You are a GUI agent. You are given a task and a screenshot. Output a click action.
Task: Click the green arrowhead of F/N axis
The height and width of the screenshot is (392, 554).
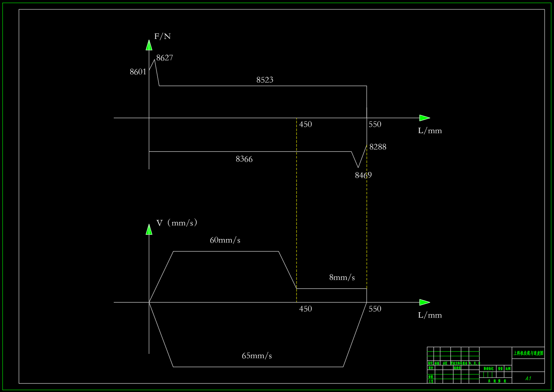[x=149, y=45]
